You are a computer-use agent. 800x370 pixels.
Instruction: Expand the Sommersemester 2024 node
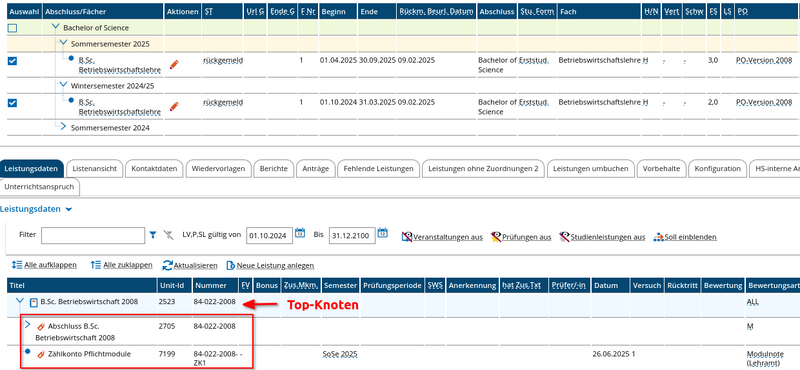pos(63,127)
